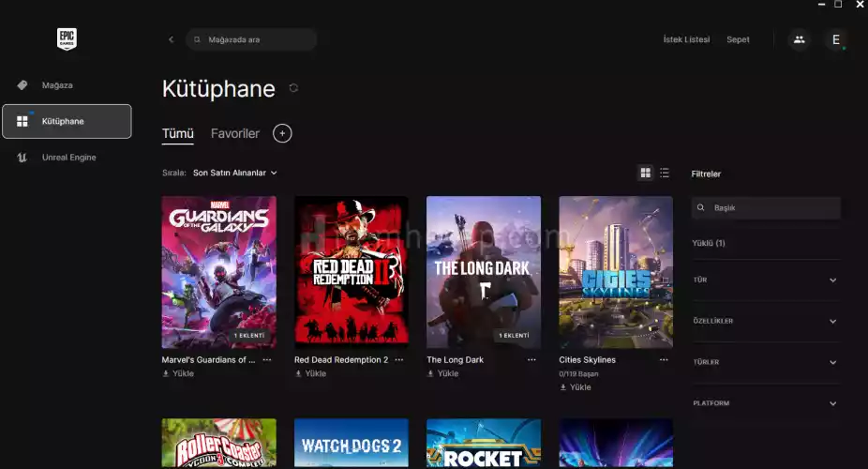Open the Sırala sort order dropdown

(234, 173)
